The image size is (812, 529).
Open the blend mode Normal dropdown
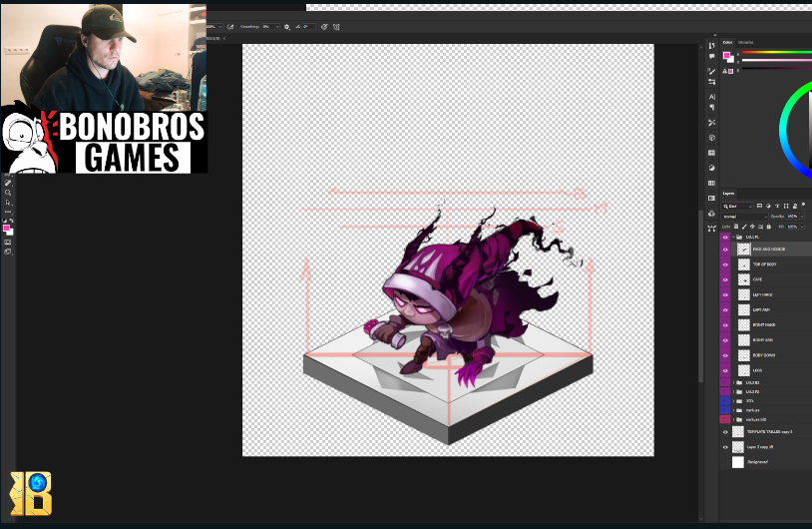(x=745, y=217)
